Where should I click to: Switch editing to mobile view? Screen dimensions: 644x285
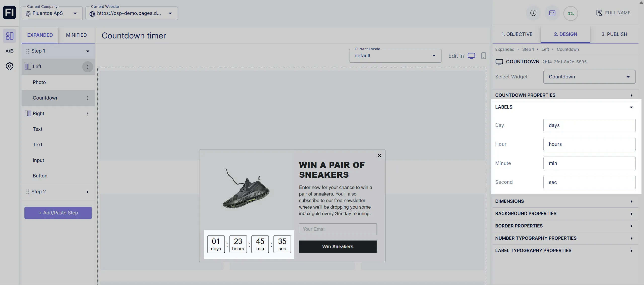pyautogui.click(x=483, y=56)
